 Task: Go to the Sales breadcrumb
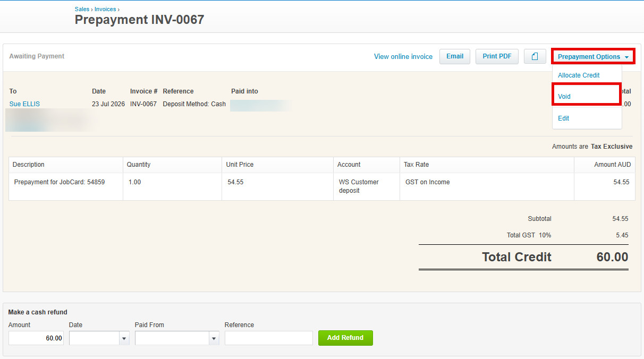tap(82, 9)
